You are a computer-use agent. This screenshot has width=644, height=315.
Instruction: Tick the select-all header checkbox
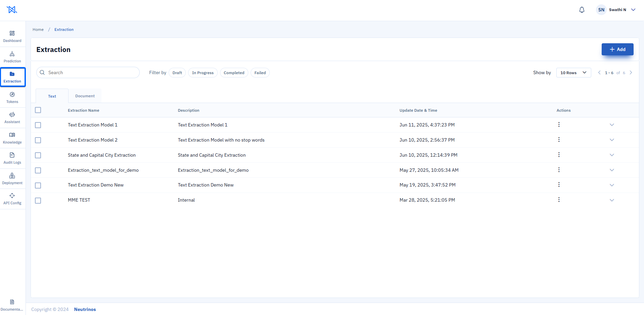[38, 110]
